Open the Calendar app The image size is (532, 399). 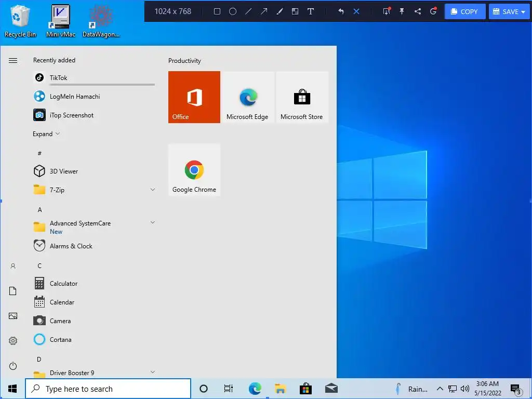94,302
